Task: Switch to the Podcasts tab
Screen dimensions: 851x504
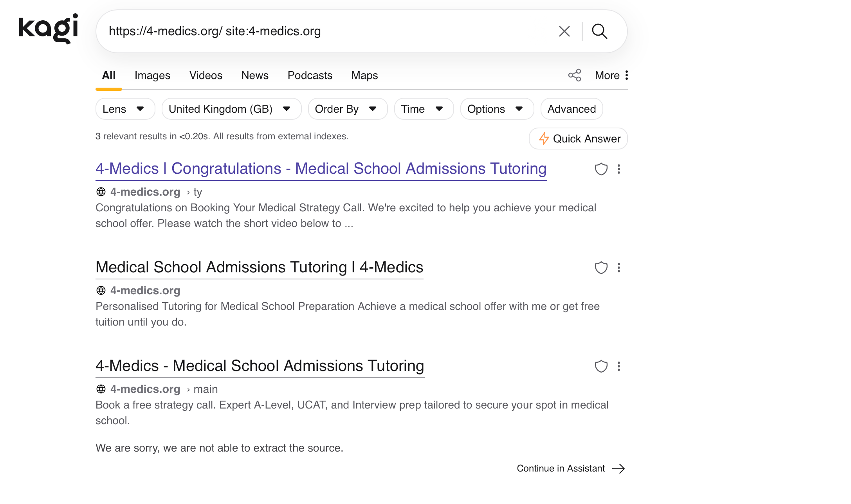Action: (310, 75)
